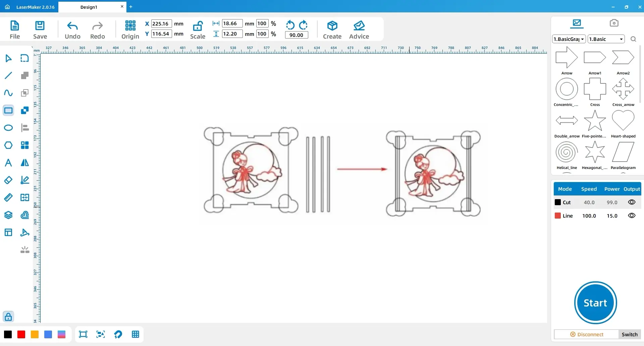This screenshot has height=346, width=644.
Task: Select the arrow Selection tool
Action: coord(8,58)
